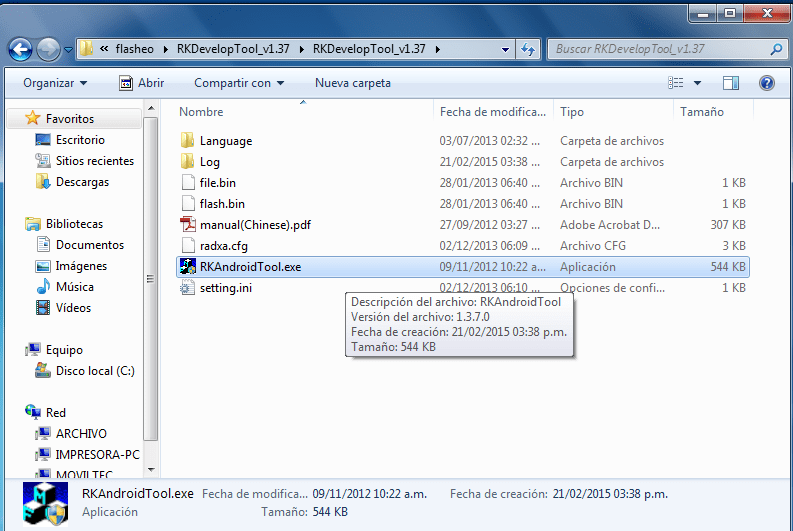Click the Forward navigation arrow
Viewport: 793px width, 531px height.
tap(49, 49)
